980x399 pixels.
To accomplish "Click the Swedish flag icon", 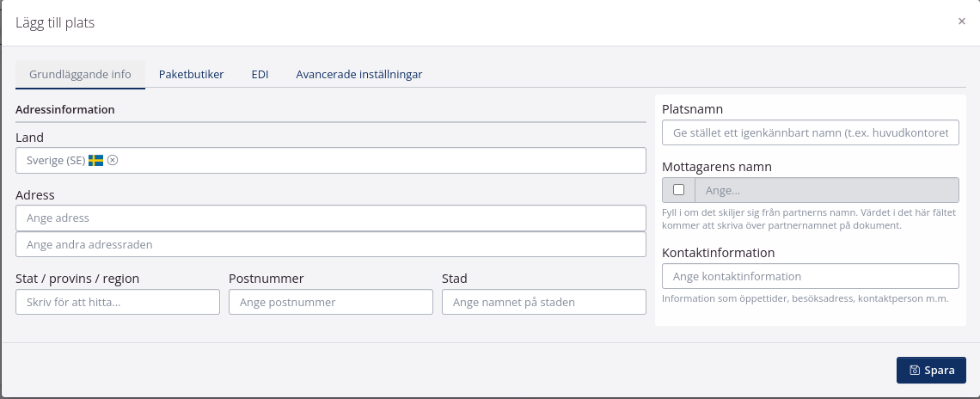I will pyautogui.click(x=95, y=160).
